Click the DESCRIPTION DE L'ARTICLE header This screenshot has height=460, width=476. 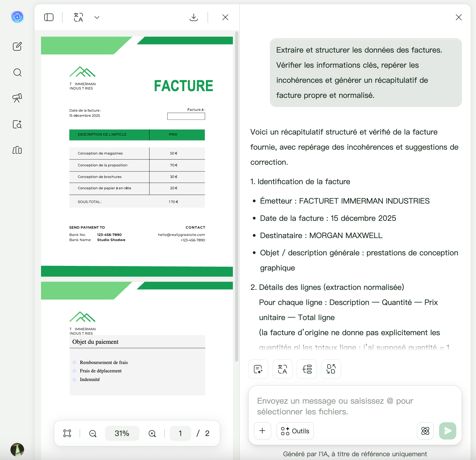[102, 134]
